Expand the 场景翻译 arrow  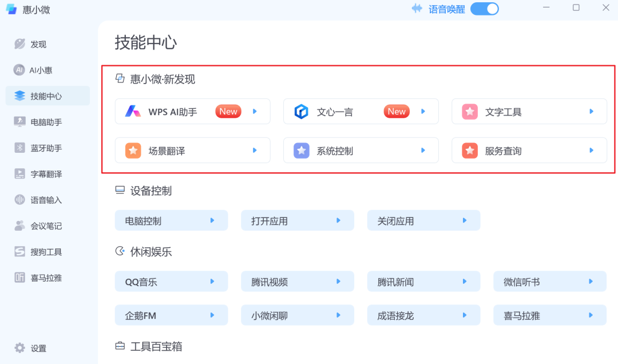255,151
